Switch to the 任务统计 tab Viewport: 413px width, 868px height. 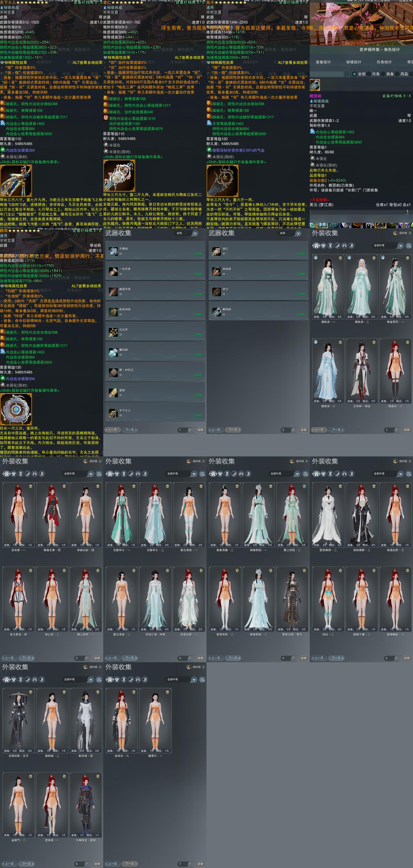pos(384,62)
